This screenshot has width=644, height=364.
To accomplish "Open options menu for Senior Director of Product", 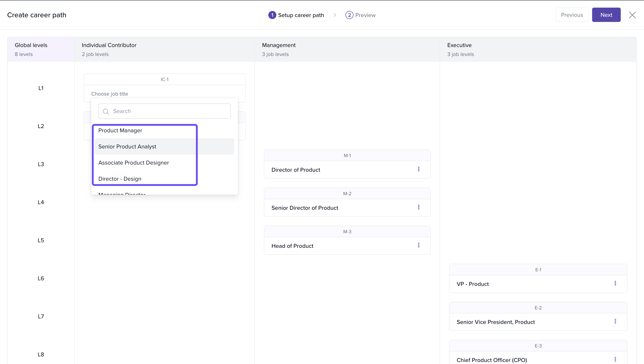I will pyautogui.click(x=419, y=207).
